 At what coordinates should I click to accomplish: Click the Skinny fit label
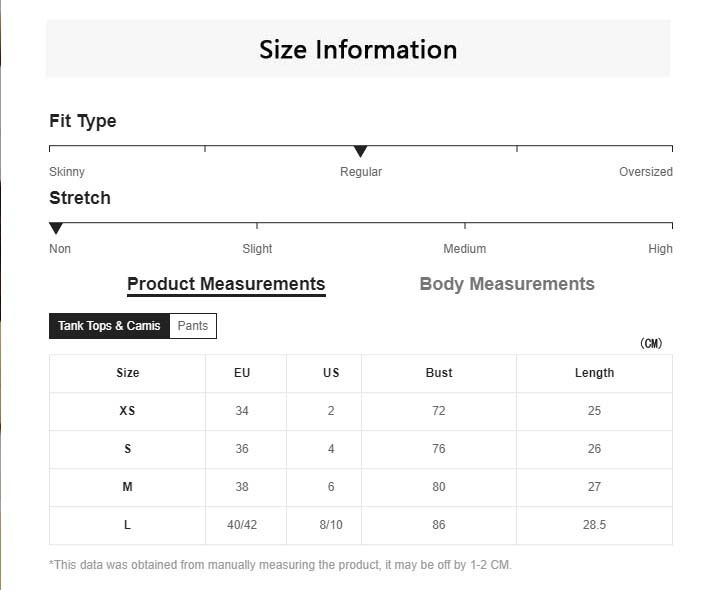pos(67,172)
